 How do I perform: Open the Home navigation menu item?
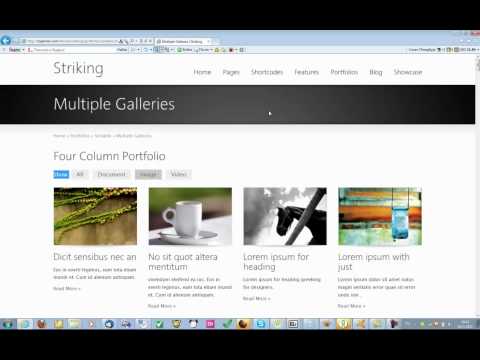202,72
